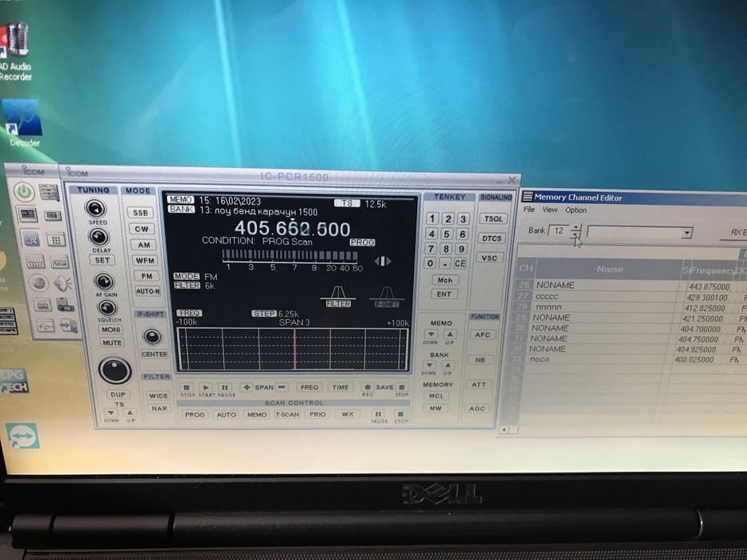Click the main tuning dial
Image resolution: width=747 pixels, height=560 pixels.
(114, 370)
